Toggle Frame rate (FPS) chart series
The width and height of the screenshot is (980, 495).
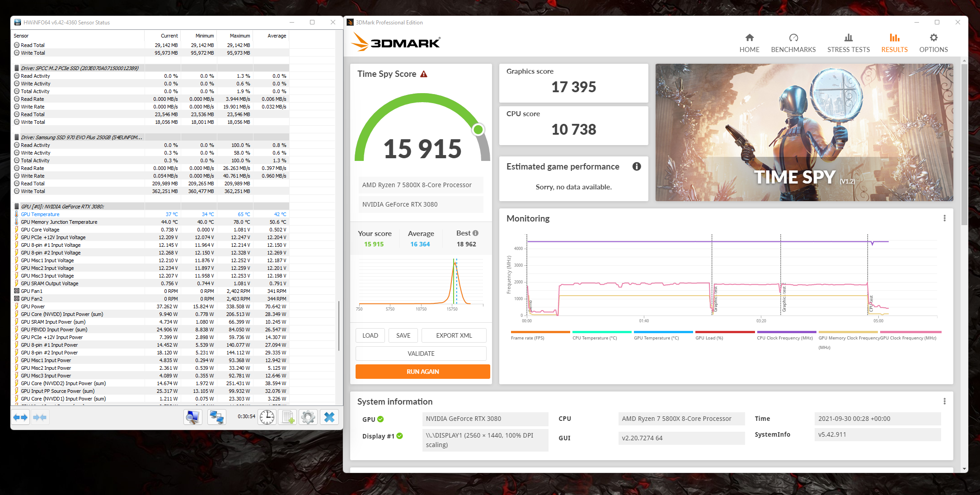point(540,335)
